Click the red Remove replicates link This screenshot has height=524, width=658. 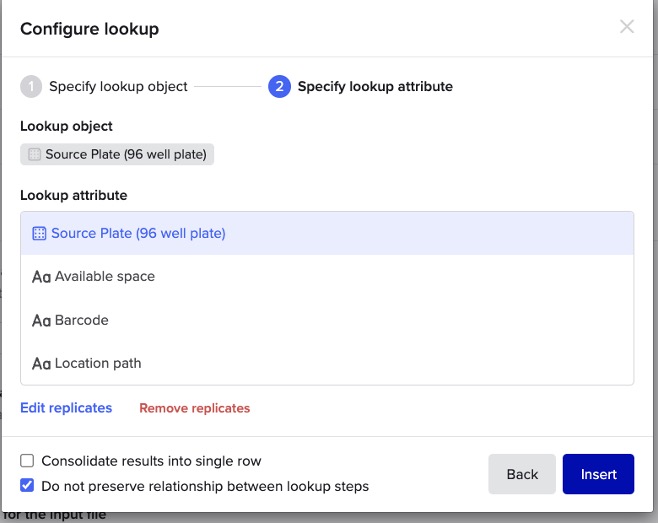tap(194, 408)
